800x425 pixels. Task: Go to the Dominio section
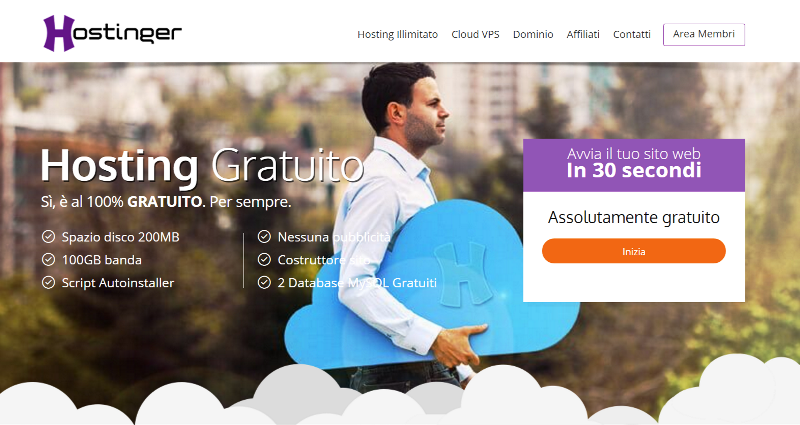(533, 34)
